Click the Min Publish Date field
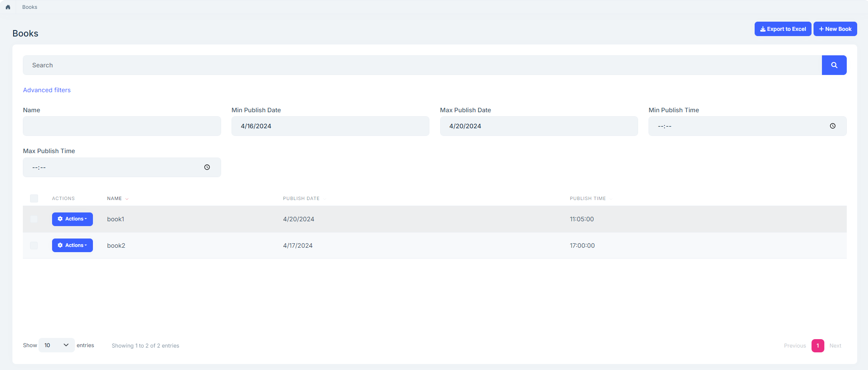Viewport: 868px width, 370px height. point(330,126)
